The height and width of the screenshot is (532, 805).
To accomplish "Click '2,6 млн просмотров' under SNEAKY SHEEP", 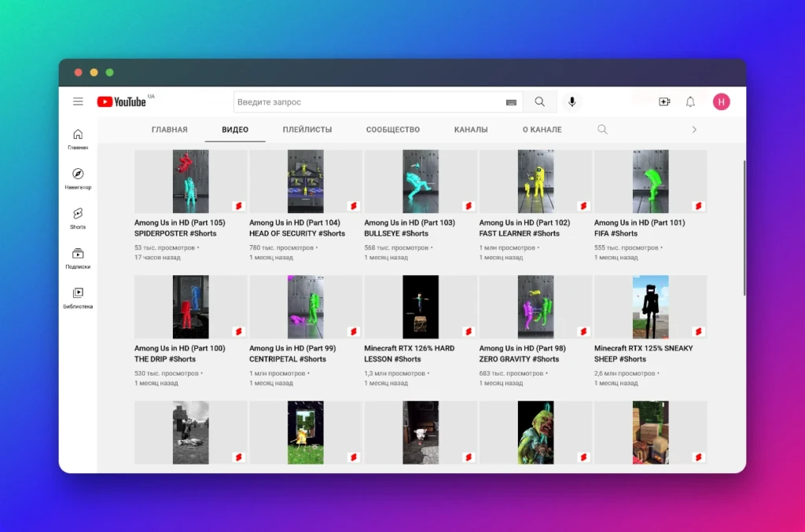I will tap(624, 373).
